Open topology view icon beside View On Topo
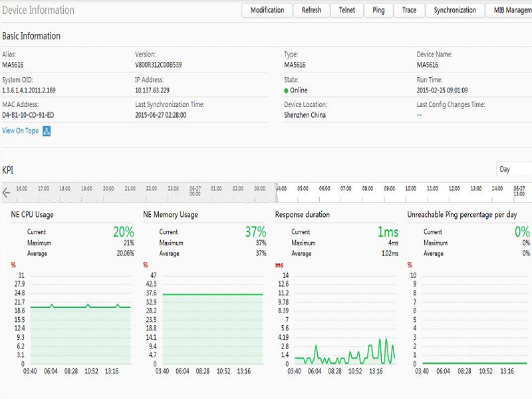Image resolution: width=532 pixels, height=399 pixels. [x=47, y=131]
